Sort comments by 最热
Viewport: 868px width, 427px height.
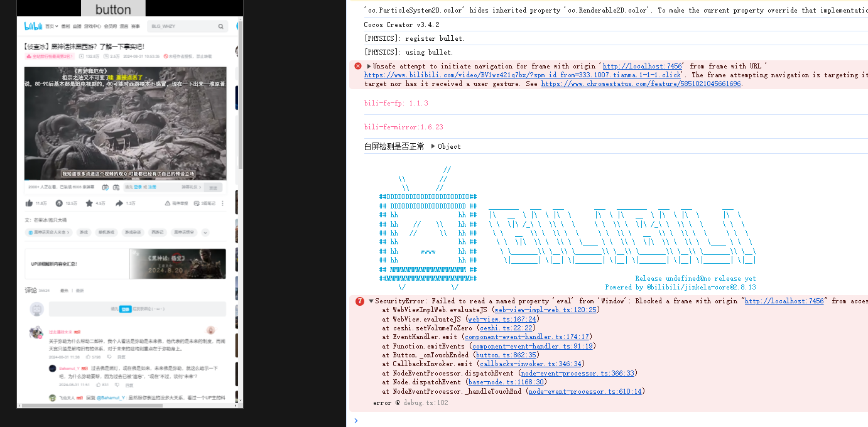64,291
